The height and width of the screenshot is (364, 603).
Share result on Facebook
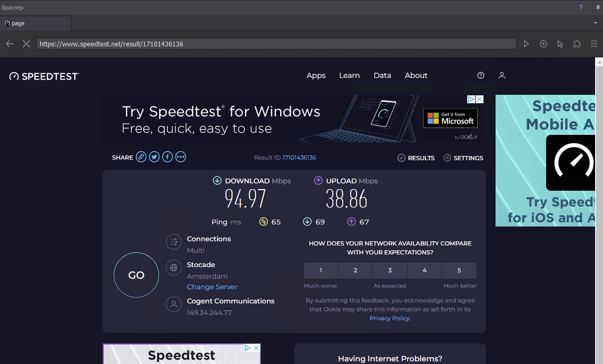(x=167, y=157)
